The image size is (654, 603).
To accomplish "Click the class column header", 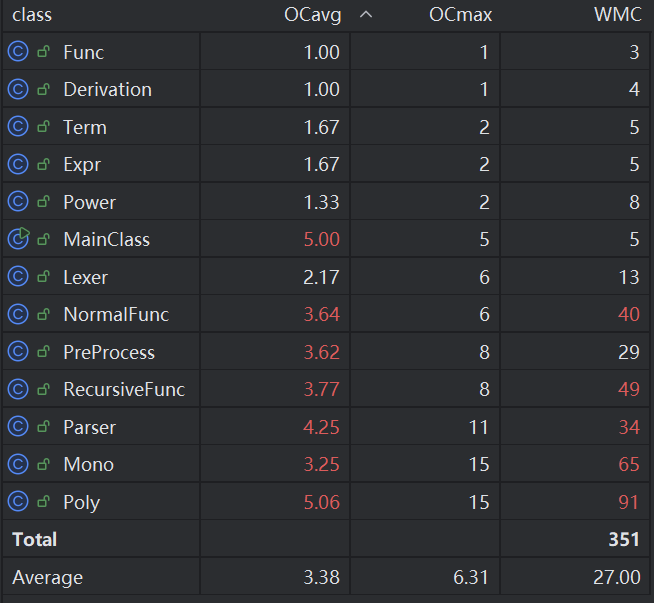I will point(32,15).
